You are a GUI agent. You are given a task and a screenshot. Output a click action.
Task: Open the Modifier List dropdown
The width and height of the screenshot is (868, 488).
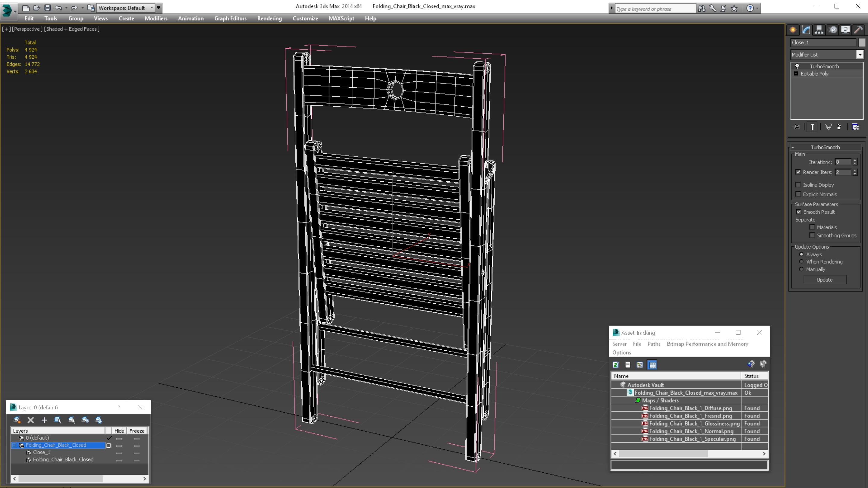click(x=858, y=54)
